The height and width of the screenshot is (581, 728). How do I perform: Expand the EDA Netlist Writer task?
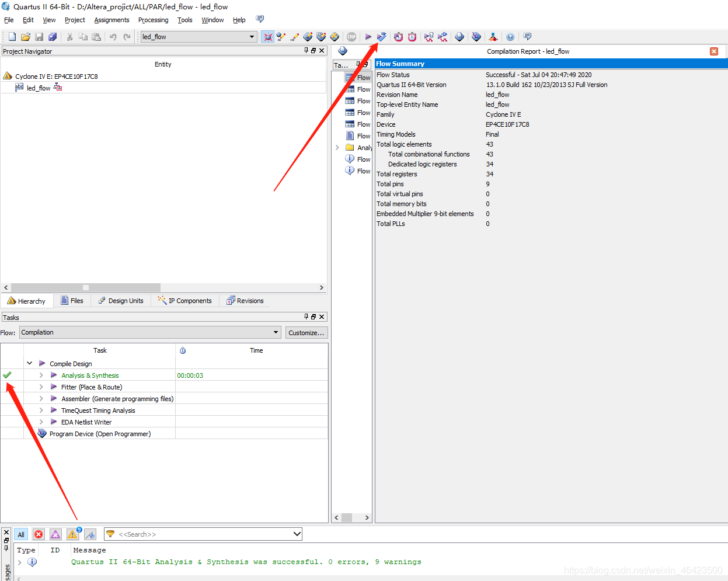41,422
